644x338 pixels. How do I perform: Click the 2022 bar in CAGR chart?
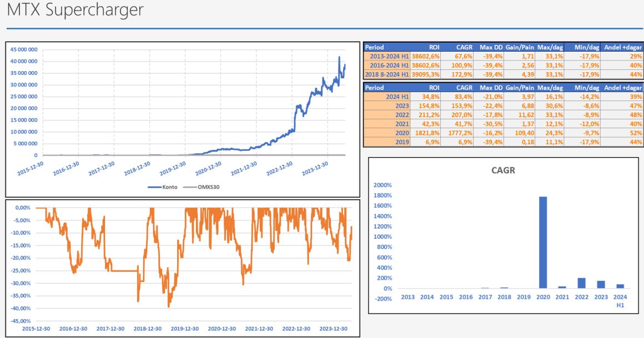click(582, 283)
